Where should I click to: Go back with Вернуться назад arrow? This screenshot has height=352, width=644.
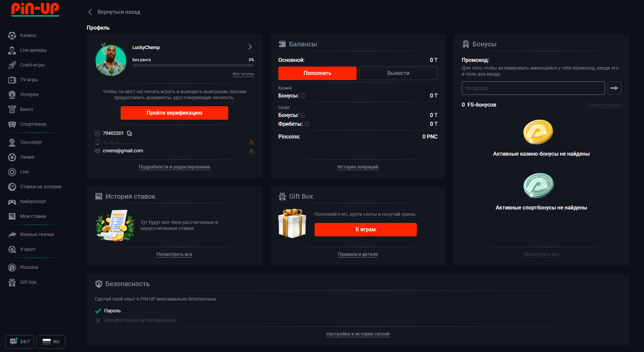[x=90, y=12]
